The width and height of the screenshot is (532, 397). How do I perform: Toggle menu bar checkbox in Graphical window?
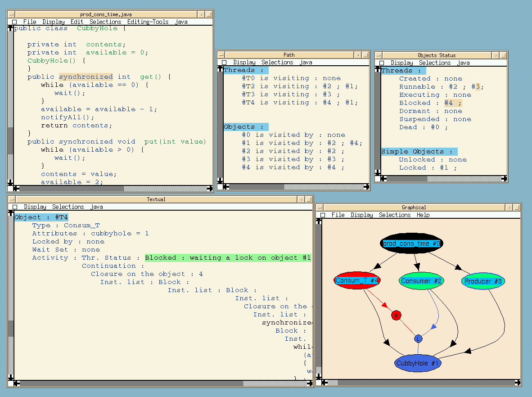[323, 215]
